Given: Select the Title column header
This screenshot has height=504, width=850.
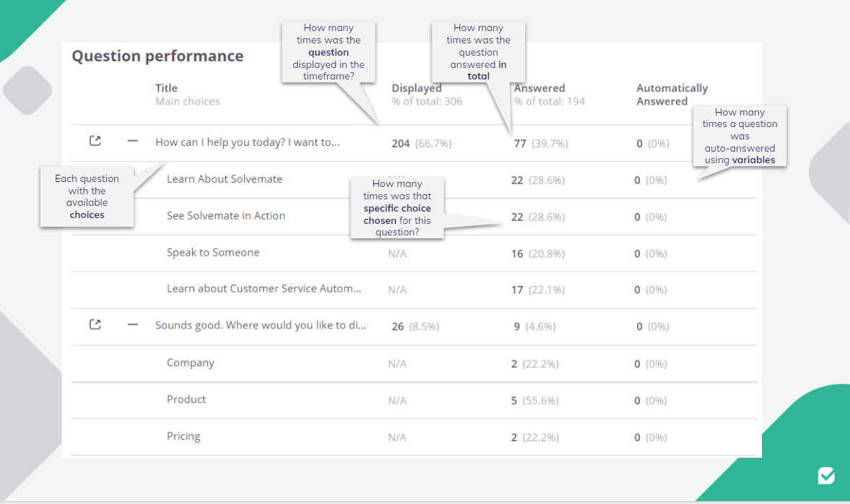Looking at the screenshot, I should pos(166,88).
